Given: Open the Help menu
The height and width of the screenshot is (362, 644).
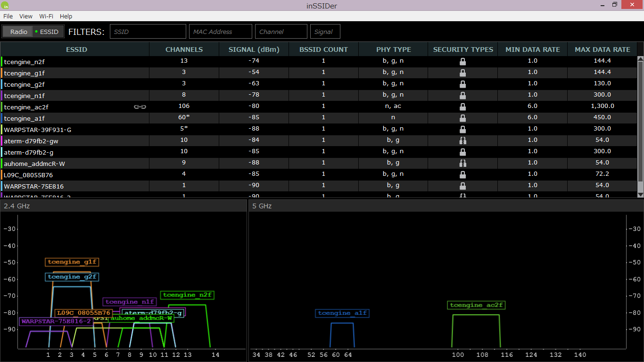Looking at the screenshot, I should 66,16.
